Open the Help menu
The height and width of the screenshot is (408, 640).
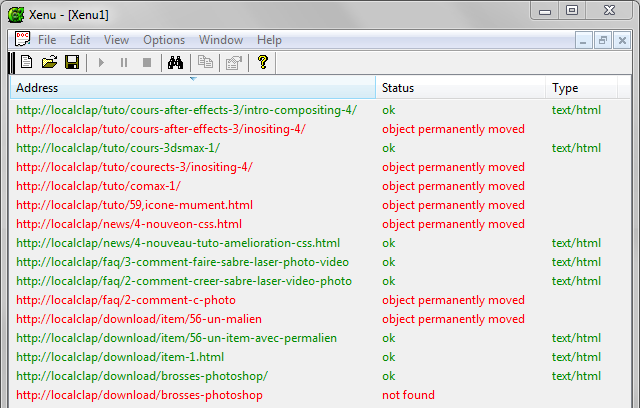269,40
